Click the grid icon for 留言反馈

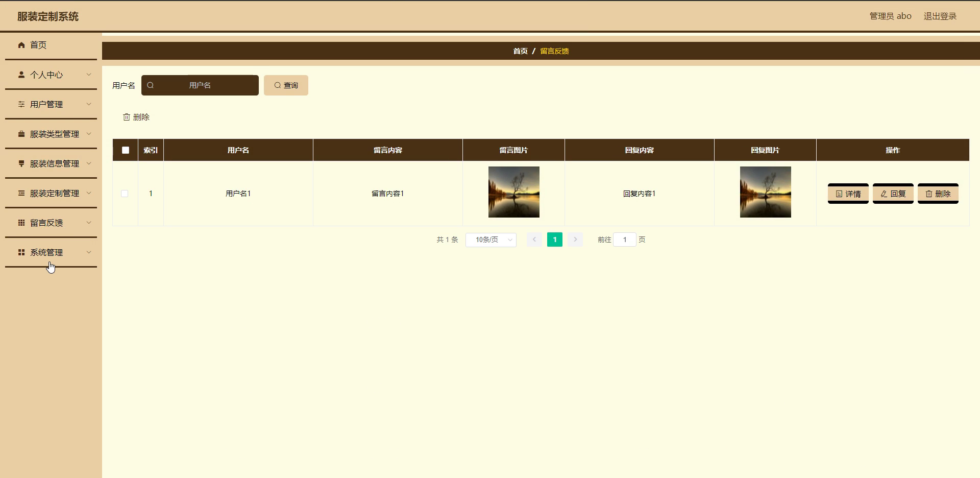[21, 223]
